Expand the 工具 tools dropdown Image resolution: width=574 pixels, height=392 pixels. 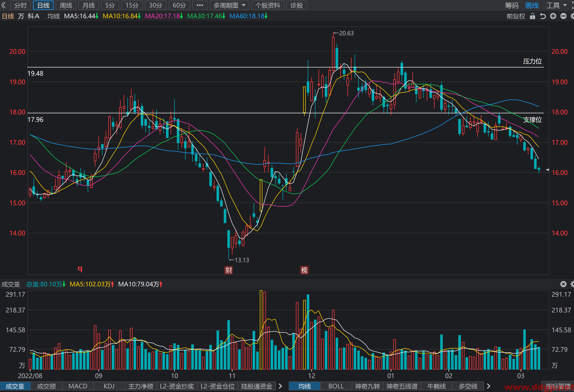coord(556,5)
